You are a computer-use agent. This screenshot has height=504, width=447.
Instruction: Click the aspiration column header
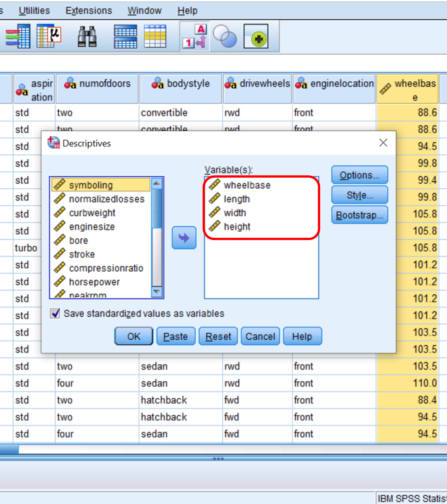[34, 89]
